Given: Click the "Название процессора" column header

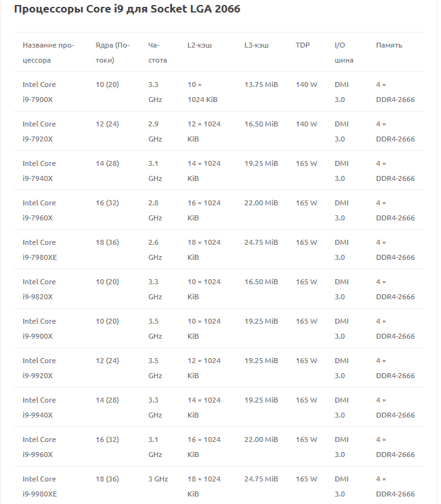Looking at the screenshot, I should (48, 53).
